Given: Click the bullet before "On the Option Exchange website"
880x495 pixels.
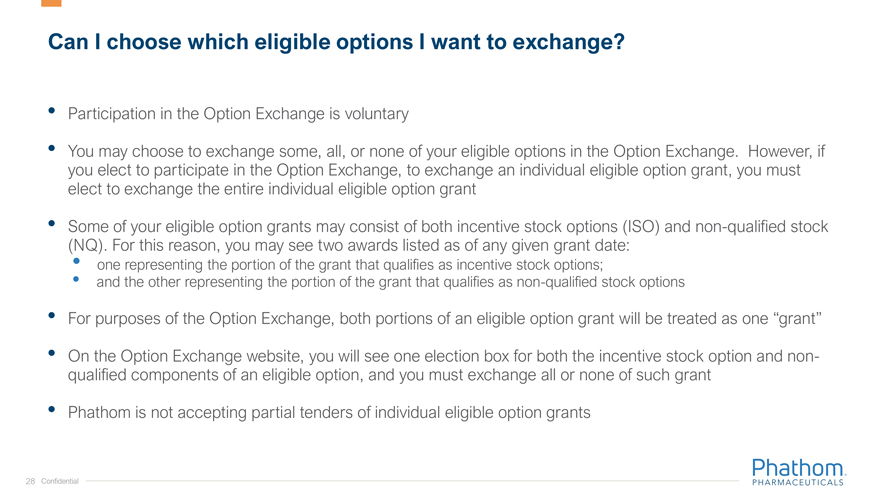Looking at the screenshot, I should [52, 353].
